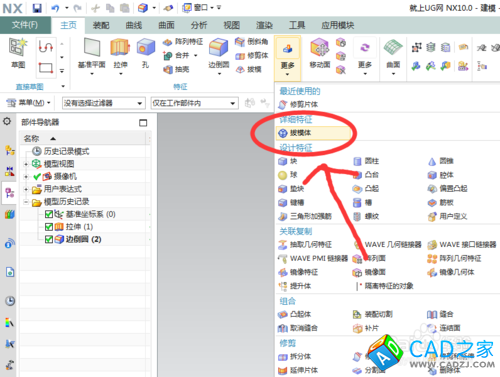Screen dimensions: 500x377
Task: Select the 孔 hole tool icon
Action: 146,48
